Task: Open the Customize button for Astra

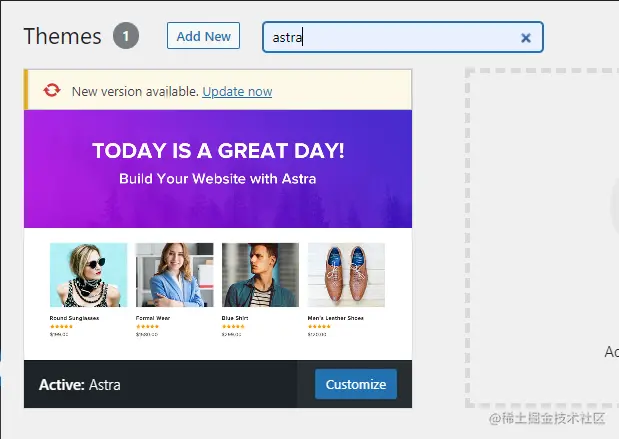Action: [356, 384]
